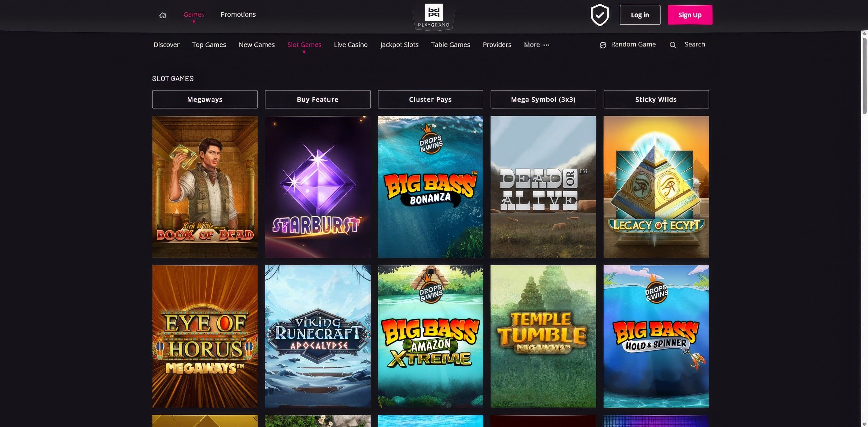Click the Sign Up button
The width and height of the screenshot is (868, 427).
tap(690, 15)
